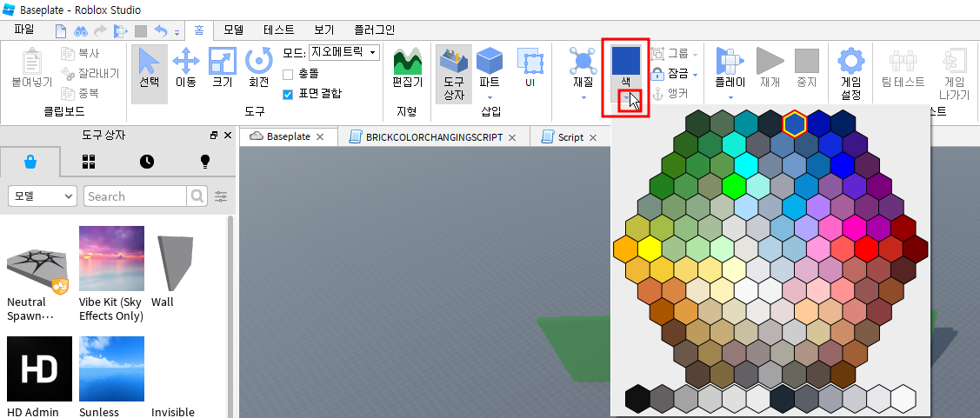The image size is (980, 418).
Task: Switch to the 플러그인 plugins ribbon tab
Action: click(x=375, y=30)
